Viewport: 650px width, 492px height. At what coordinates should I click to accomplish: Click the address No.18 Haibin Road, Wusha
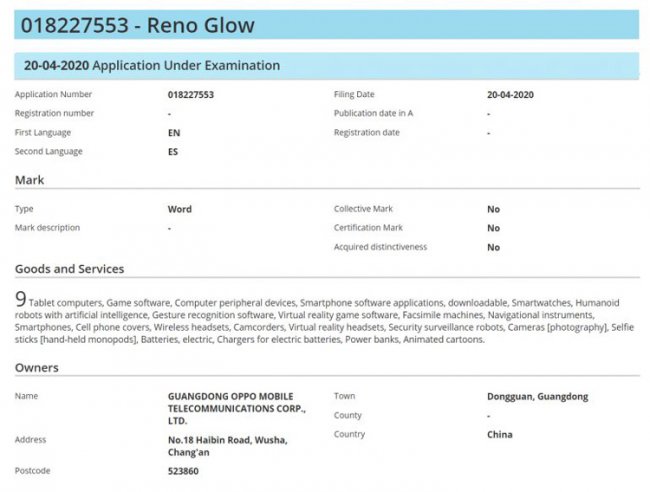(227, 440)
